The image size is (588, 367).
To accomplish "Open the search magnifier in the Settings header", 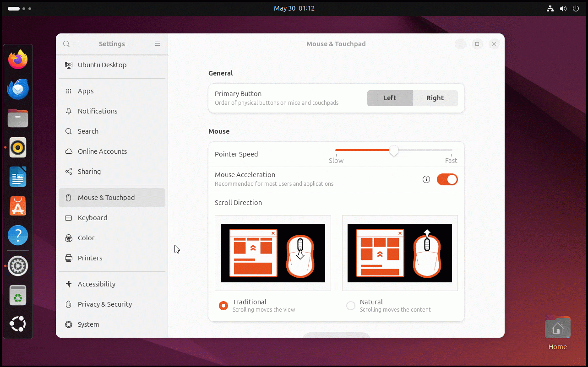I will tap(66, 44).
